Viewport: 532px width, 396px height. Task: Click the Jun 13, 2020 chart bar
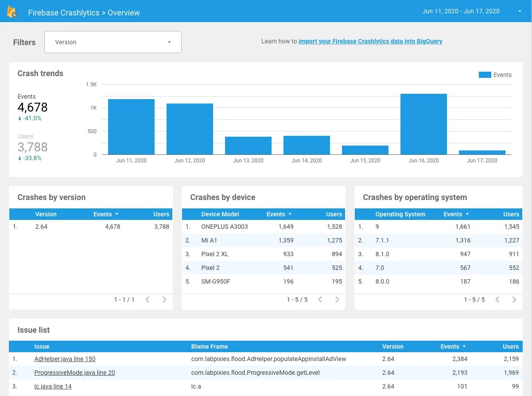(248, 146)
